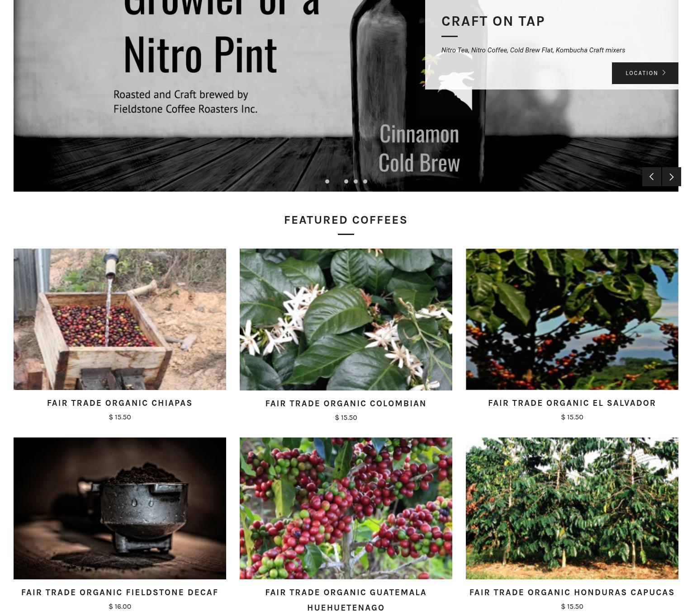Open Fieldstone Decaf ground coffee image
This screenshot has width=692, height=616.
[x=120, y=508]
